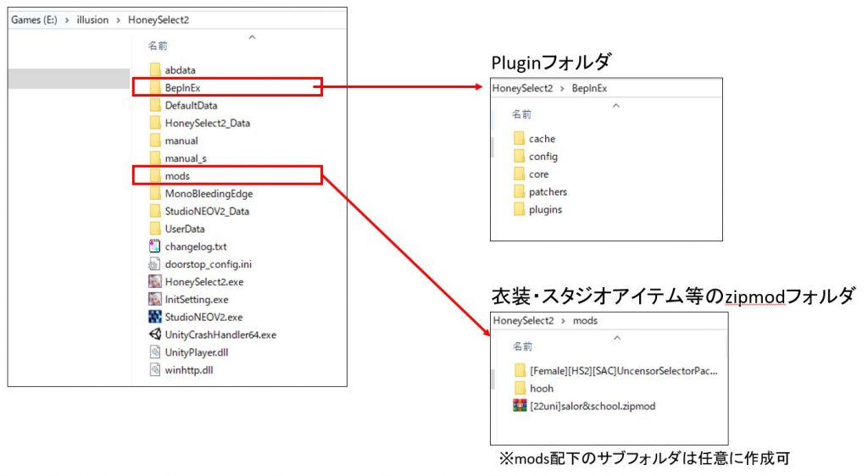Select the core folder icon in BepInEx window
The width and height of the screenshot is (868, 476).
(519, 174)
